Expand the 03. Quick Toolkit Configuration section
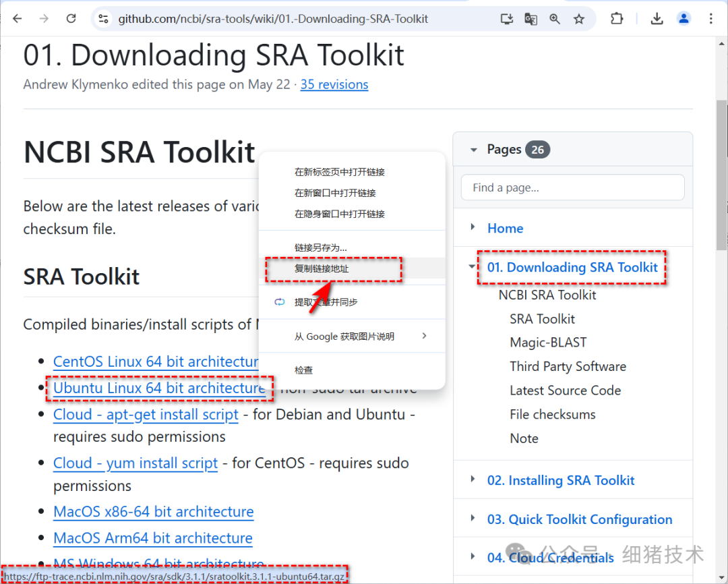This screenshot has width=728, height=584. 473,519
